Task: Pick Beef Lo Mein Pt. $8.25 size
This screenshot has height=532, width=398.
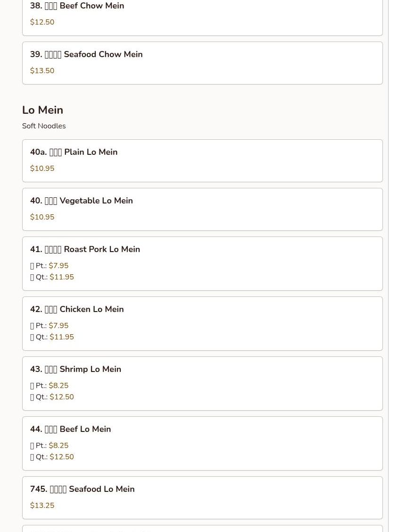Action: coord(50,446)
